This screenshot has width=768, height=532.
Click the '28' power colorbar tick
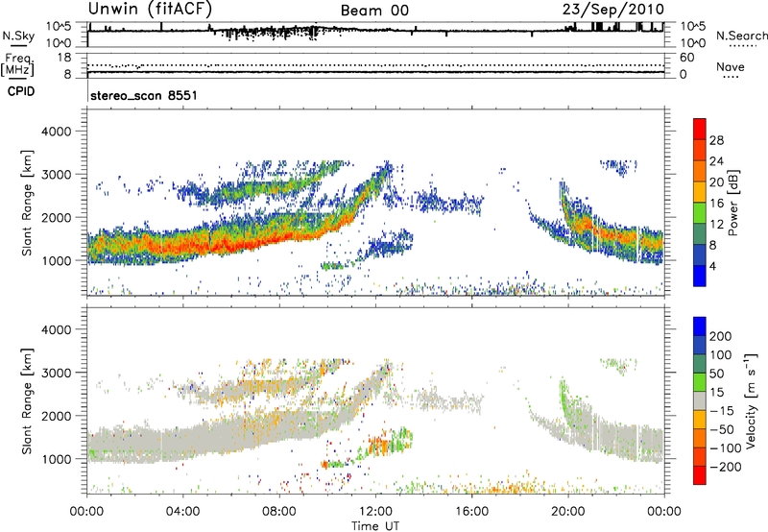coord(716,140)
